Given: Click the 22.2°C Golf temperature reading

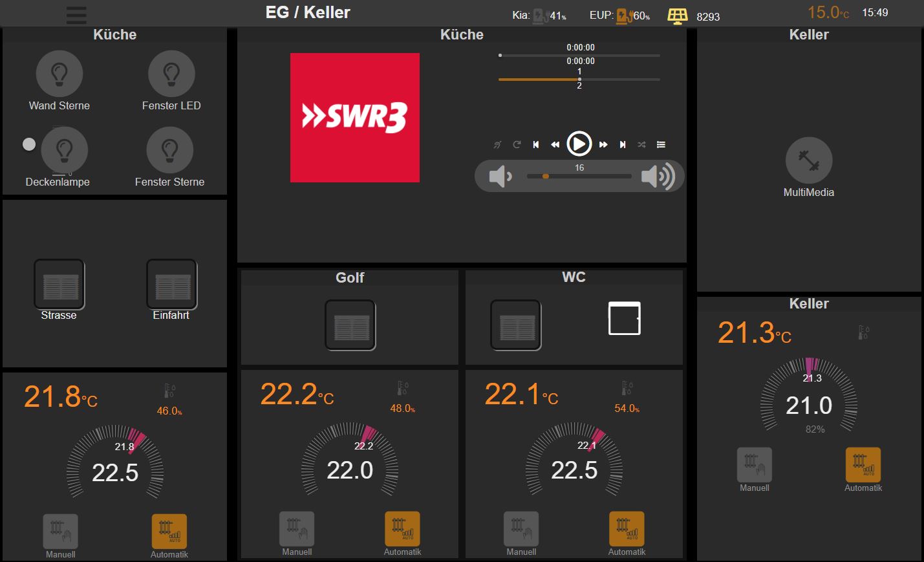Looking at the screenshot, I should tap(297, 394).
